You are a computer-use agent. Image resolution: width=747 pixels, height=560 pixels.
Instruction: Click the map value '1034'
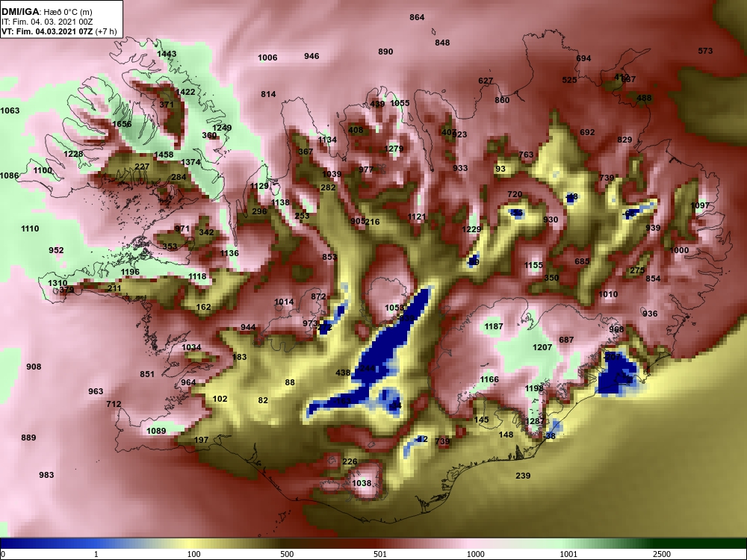tap(191, 347)
